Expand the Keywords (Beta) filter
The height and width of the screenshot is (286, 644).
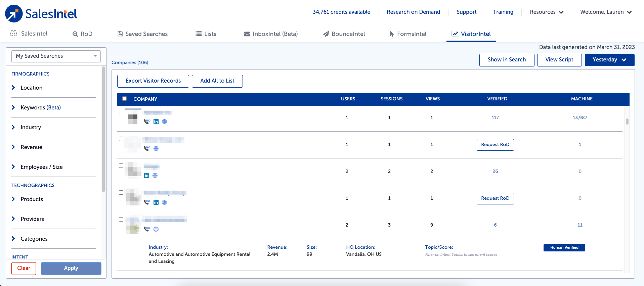pyautogui.click(x=53, y=107)
